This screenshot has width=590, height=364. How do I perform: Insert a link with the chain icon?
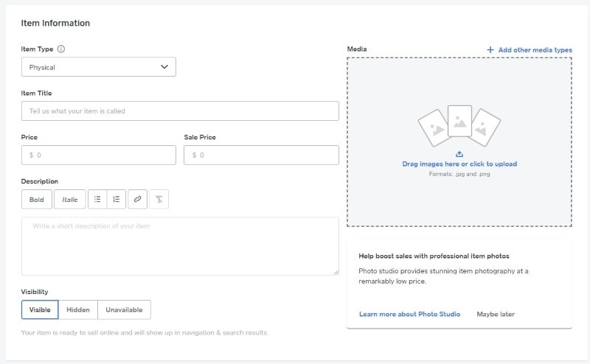(x=137, y=200)
